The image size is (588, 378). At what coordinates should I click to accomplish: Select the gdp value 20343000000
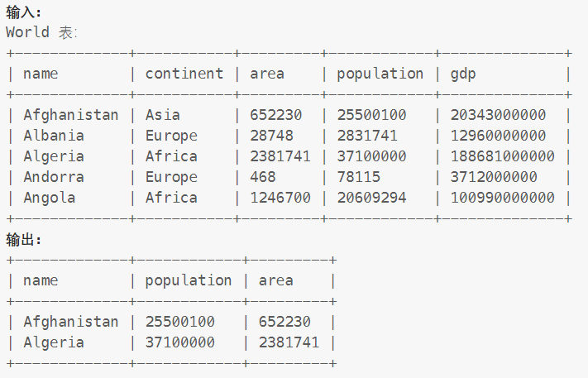pyautogui.click(x=498, y=115)
